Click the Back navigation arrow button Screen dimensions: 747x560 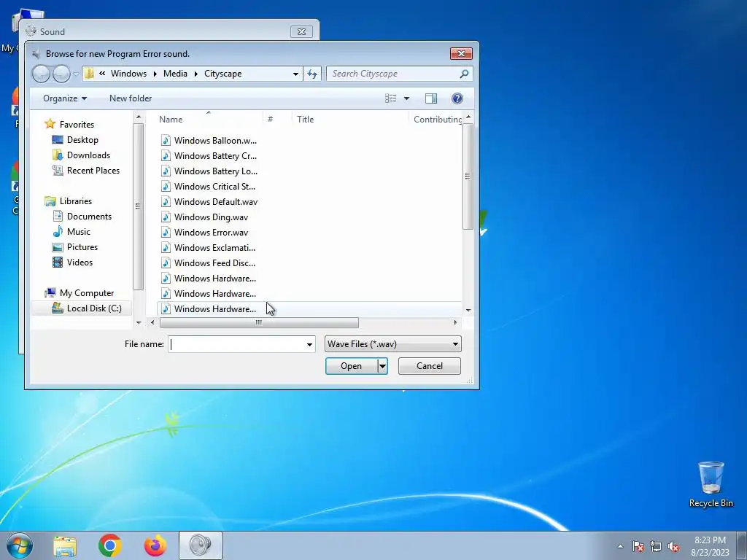(41, 74)
